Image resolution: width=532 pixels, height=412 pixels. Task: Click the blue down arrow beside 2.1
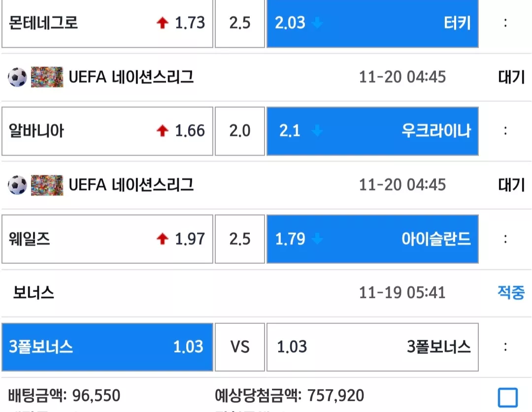click(x=317, y=130)
